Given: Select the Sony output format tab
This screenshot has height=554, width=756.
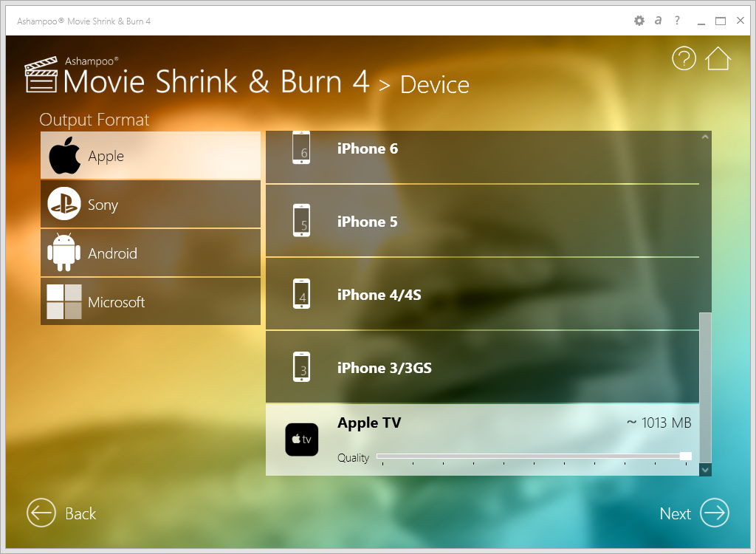Looking at the screenshot, I should point(151,204).
